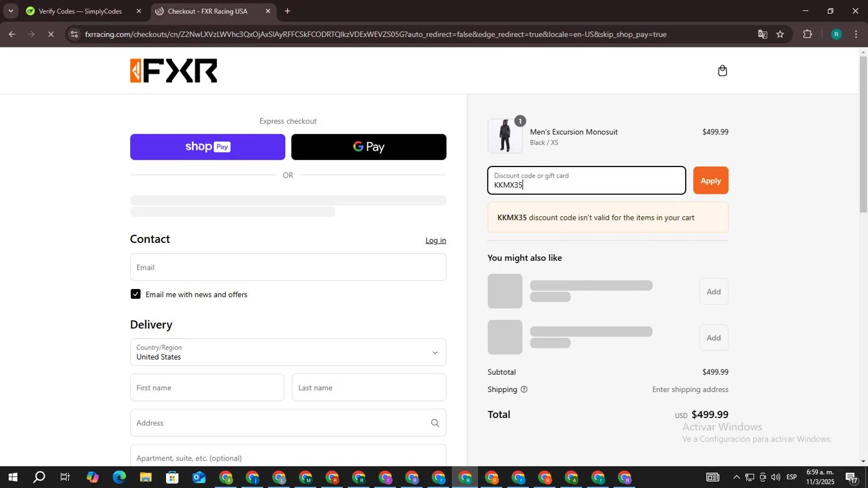Click the $499.99 total amount
The image size is (868, 488).
[x=710, y=415]
